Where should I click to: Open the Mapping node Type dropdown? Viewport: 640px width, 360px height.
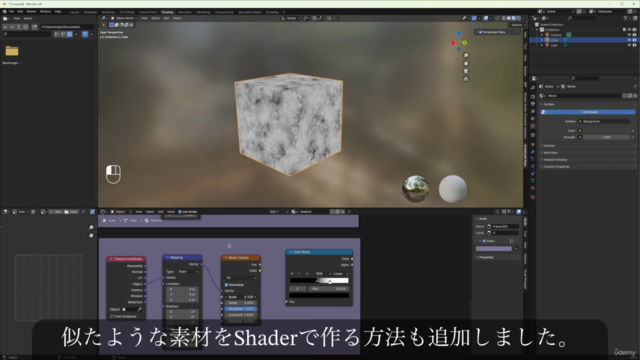pyautogui.click(x=188, y=271)
